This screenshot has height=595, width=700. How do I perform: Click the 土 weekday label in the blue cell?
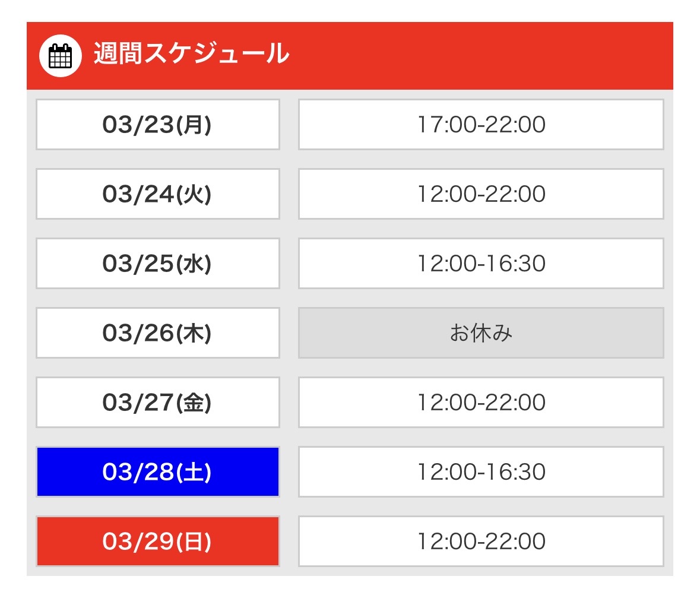point(194,473)
